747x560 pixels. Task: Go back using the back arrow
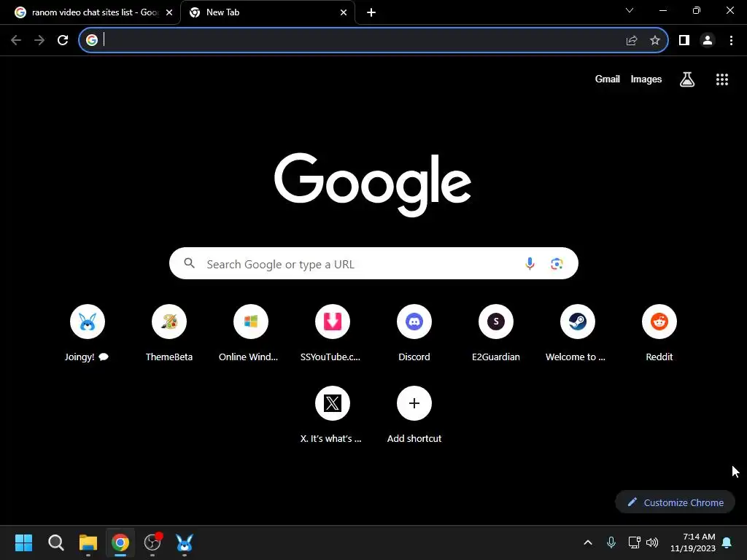point(16,41)
